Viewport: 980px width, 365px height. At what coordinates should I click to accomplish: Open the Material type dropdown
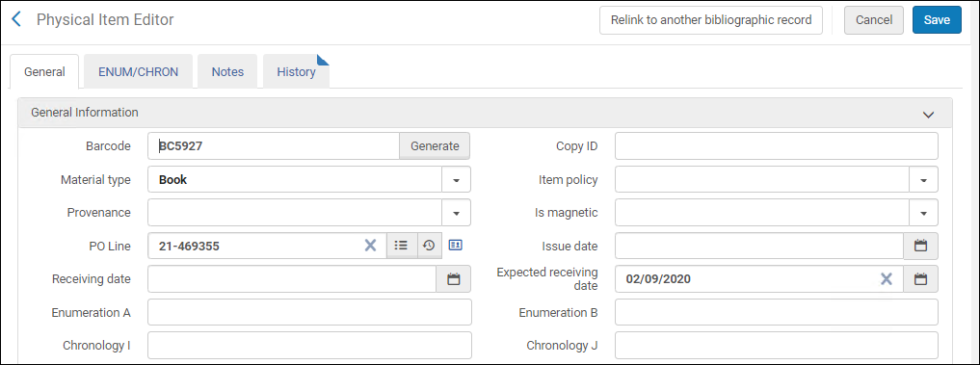point(456,179)
